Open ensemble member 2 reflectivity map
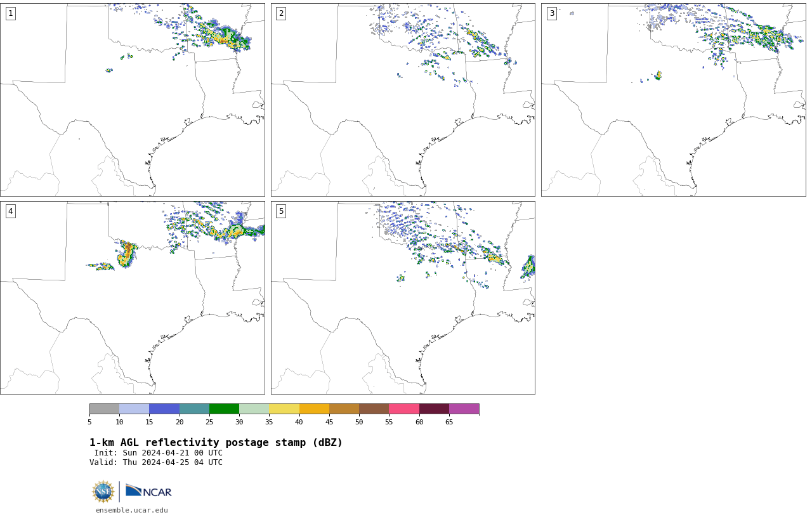The height and width of the screenshot is (517, 812). coord(403,100)
